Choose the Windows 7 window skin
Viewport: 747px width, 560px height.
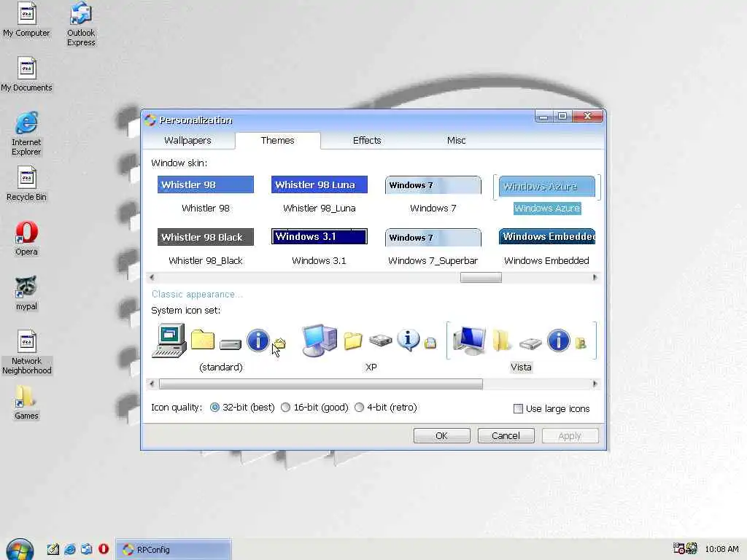pos(433,195)
